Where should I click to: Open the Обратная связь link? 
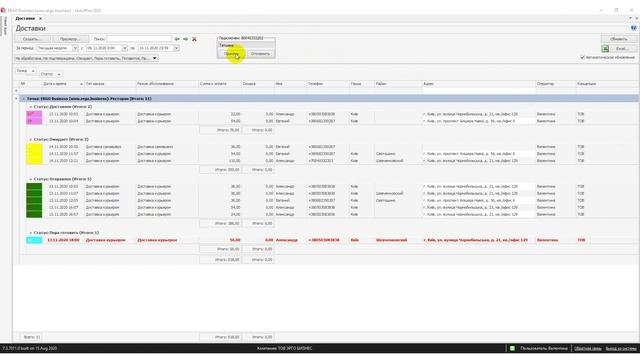[x=587, y=349]
